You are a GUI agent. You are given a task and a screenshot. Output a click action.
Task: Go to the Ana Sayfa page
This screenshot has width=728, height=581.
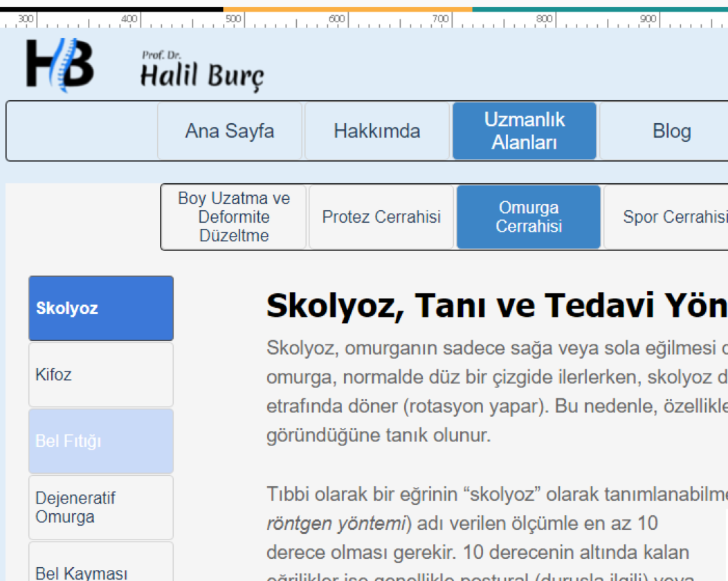[230, 131]
